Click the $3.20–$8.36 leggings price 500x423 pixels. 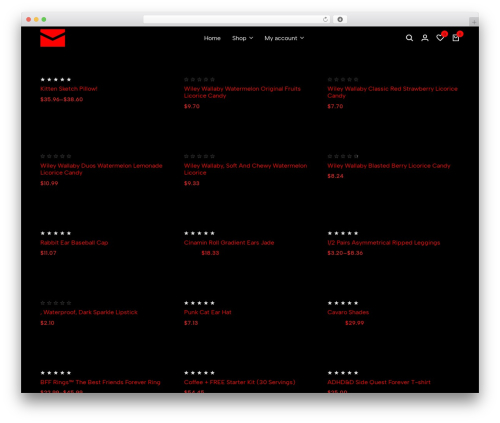(345, 253)
